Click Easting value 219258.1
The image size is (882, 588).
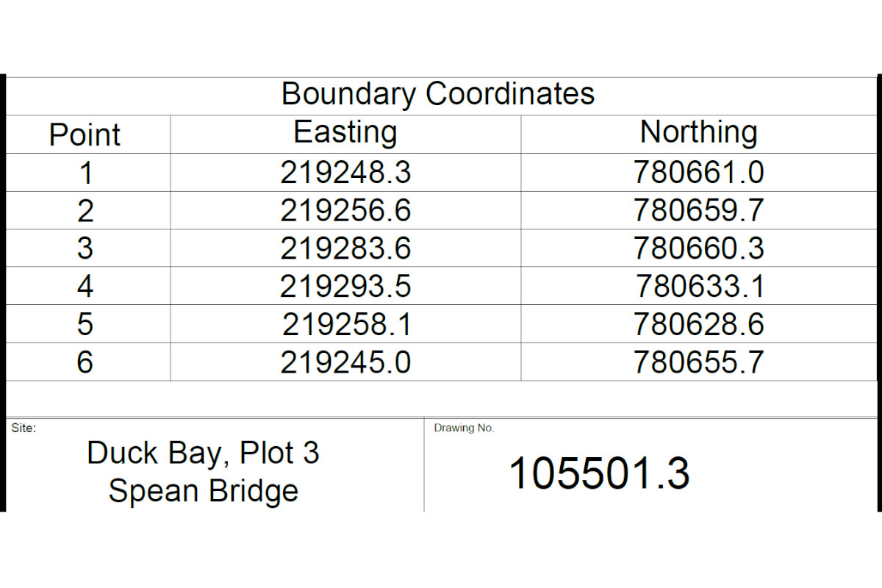pos(347,325)
